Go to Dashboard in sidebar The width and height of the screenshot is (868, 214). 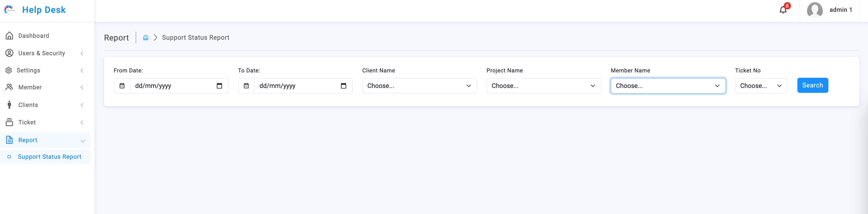click(x=45, y=36)
